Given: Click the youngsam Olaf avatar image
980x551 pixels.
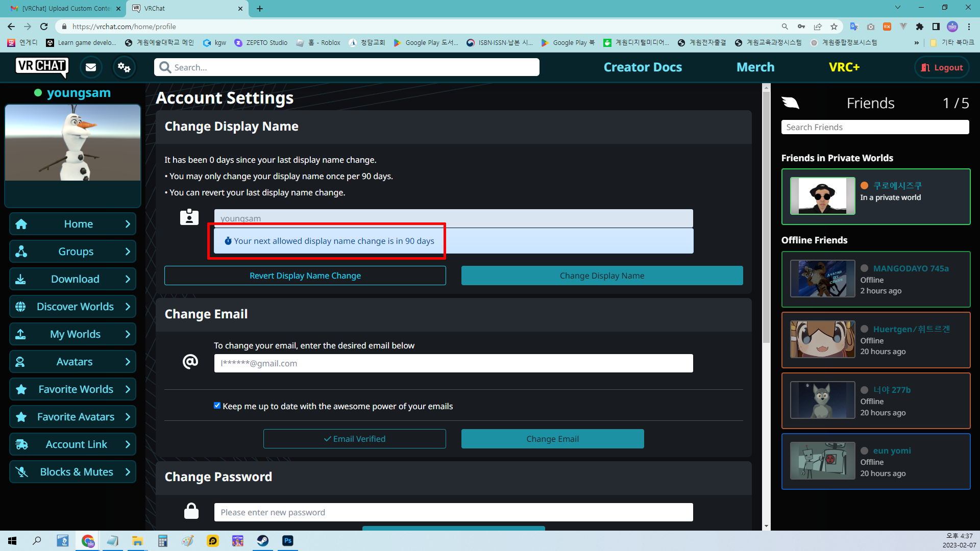Looking at the screenshot, I should tap(73, 142).
